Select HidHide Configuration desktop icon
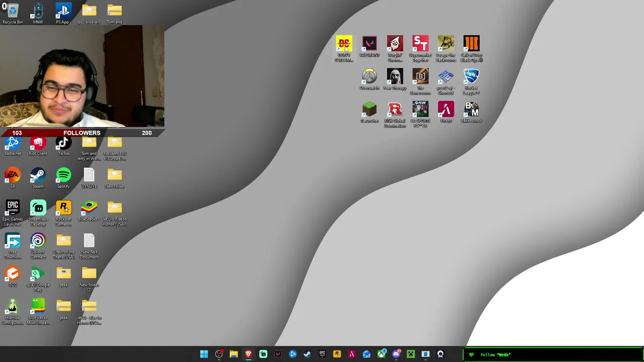Image resolution: width=644 pixels, height=362 pixels. coord(13,312)
